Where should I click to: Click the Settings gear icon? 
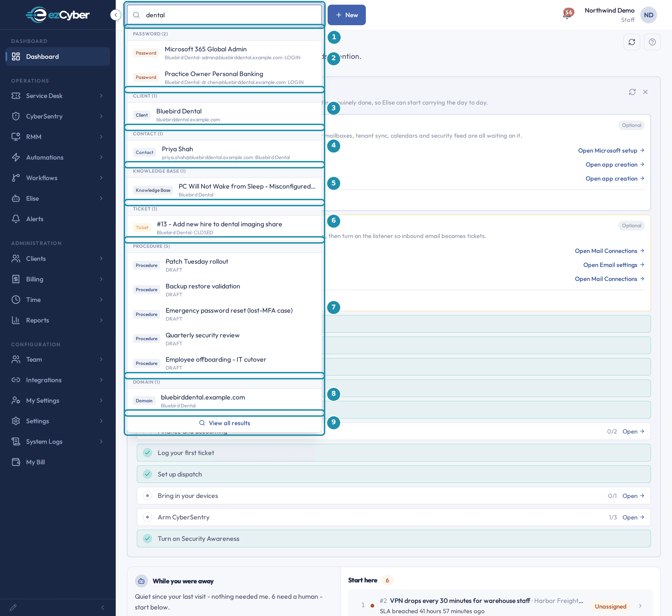point(16,421)
